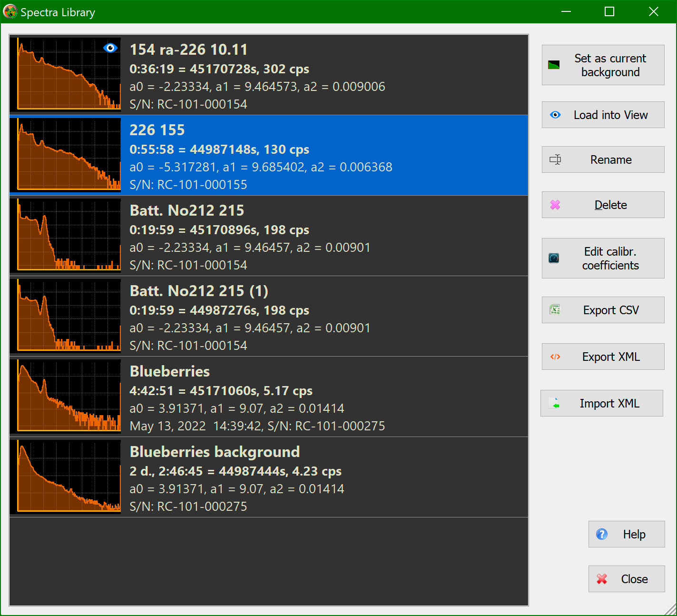Screen dimensions: 677x616
Task: Toggle the eye marker on 154 ra-226 thumbnail
Action: tap(110, 48)
